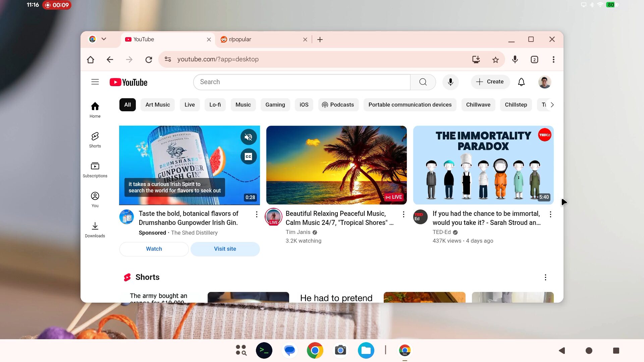The width and height of the screenshot is (644, 362).
Task: Open the hamburger guide menu
Action: tap(95, 82)
